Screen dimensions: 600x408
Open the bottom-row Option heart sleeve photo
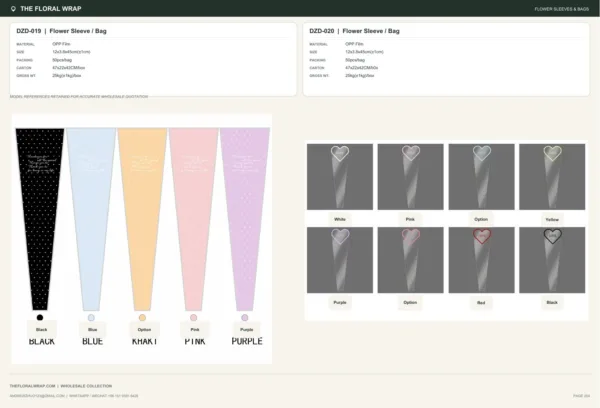pyautogui.click(x=411, y=260)
